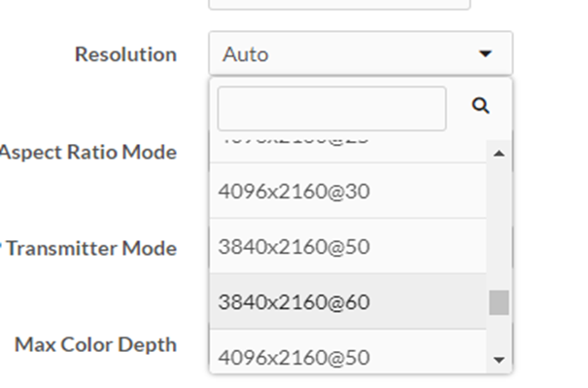Click scrollbar track below the thumb

(x=499, y=333)
